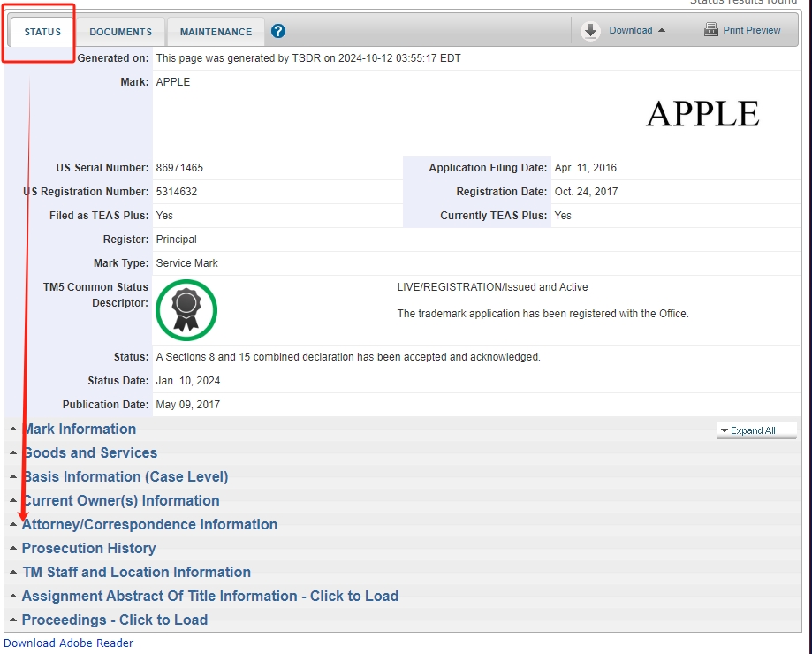
Task: Expand the Mark Information section
Action: 80,429
